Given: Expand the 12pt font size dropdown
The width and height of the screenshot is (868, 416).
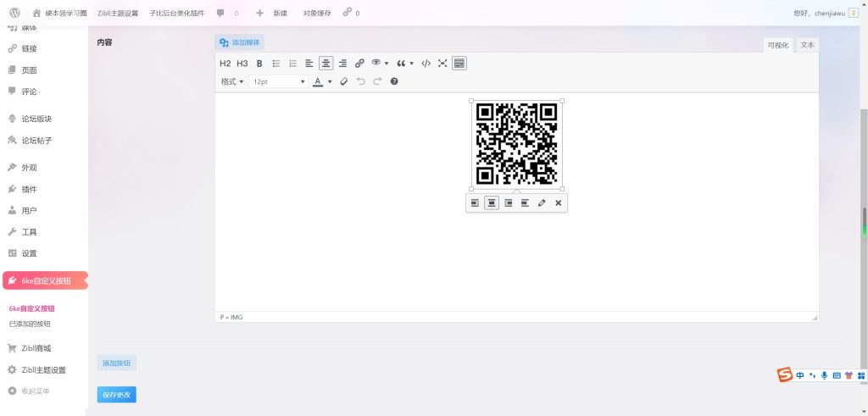Looking at the screenshot, I should click(x=279, y=82).
